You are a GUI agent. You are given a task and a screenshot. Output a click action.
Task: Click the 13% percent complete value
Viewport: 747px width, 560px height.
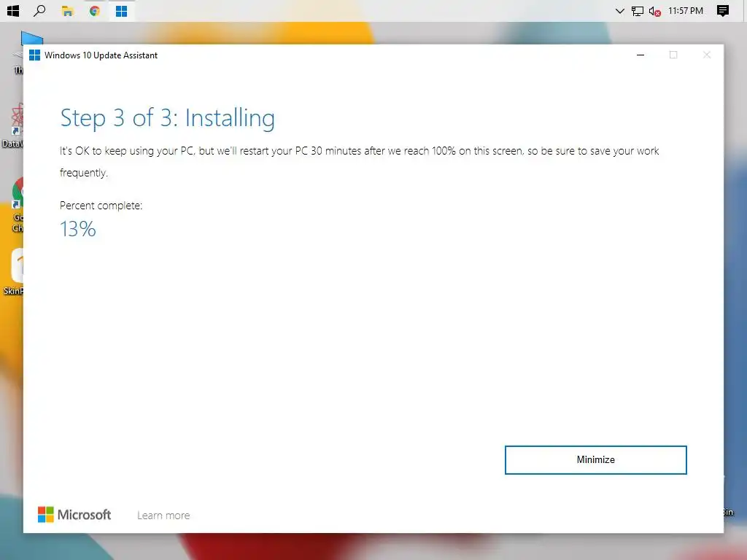[x=77, y=229]
